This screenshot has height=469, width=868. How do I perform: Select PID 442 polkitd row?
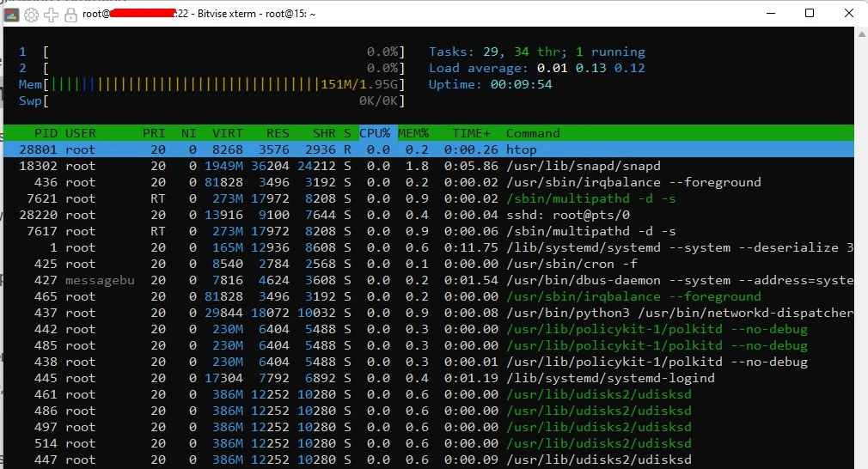(429, 329)
